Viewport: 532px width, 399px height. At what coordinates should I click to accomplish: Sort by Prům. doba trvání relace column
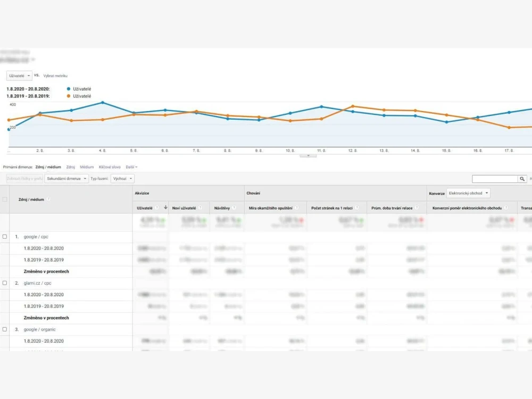tap(392, 208)
